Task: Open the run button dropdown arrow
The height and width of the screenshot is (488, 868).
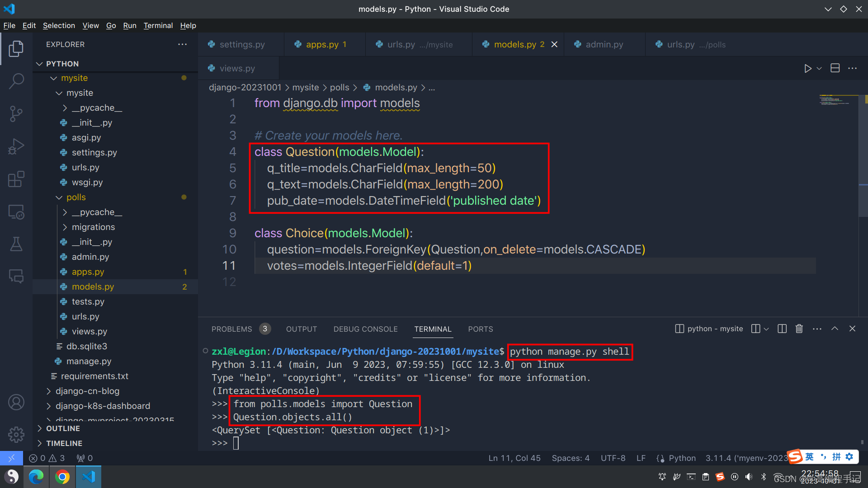Action: [819, 68]
